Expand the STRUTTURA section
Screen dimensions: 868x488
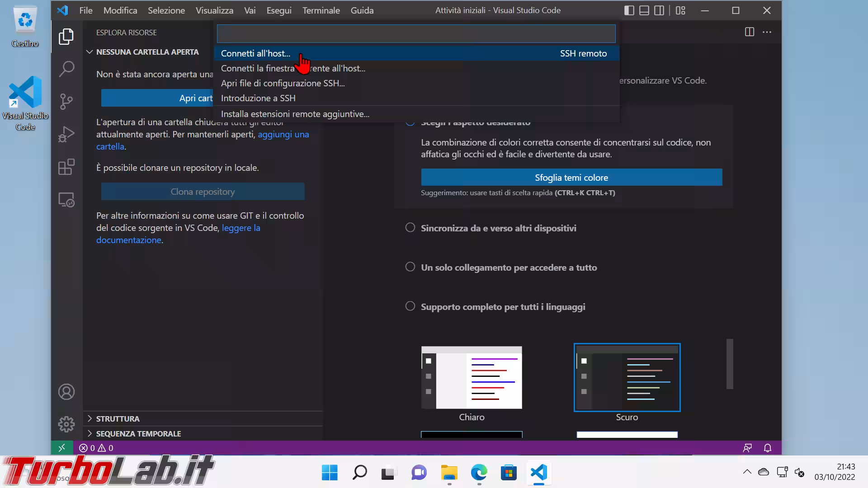coord(118,419)
